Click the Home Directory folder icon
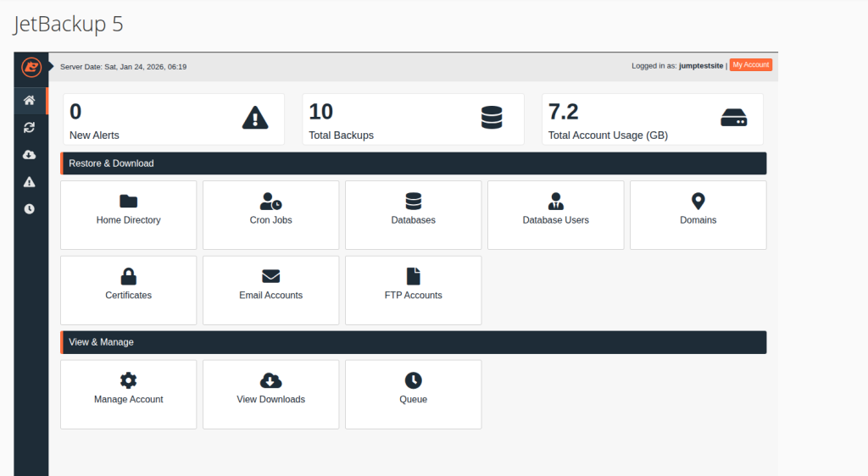The height and width of the screenshot is (476, 868). 129,202
